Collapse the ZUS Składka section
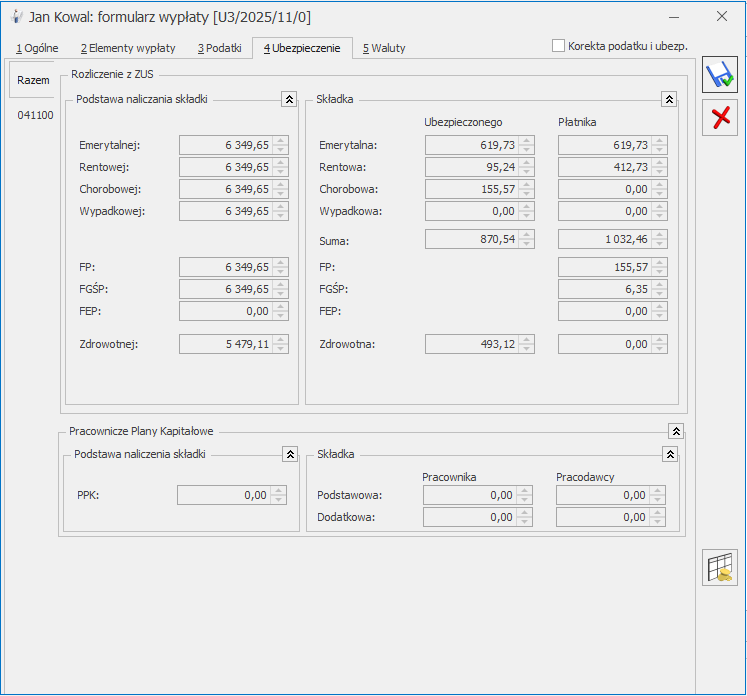Viewport: 747px width, 696px height. point(669,99)
